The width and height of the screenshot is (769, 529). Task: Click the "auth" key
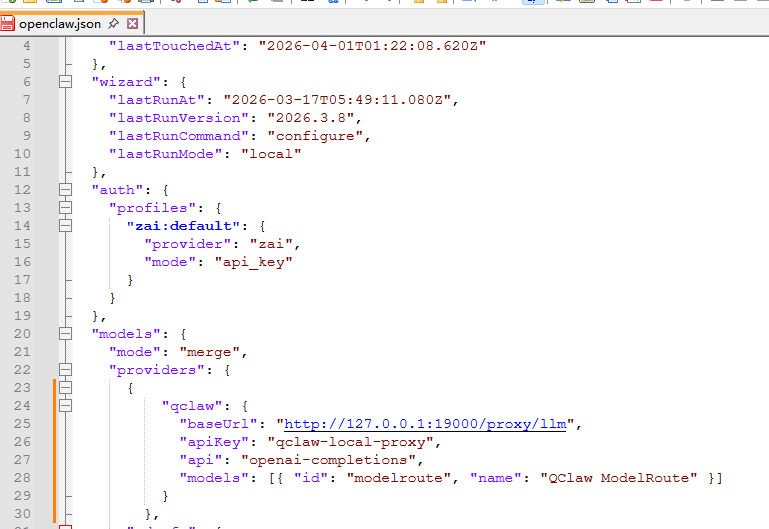point(118,189)
